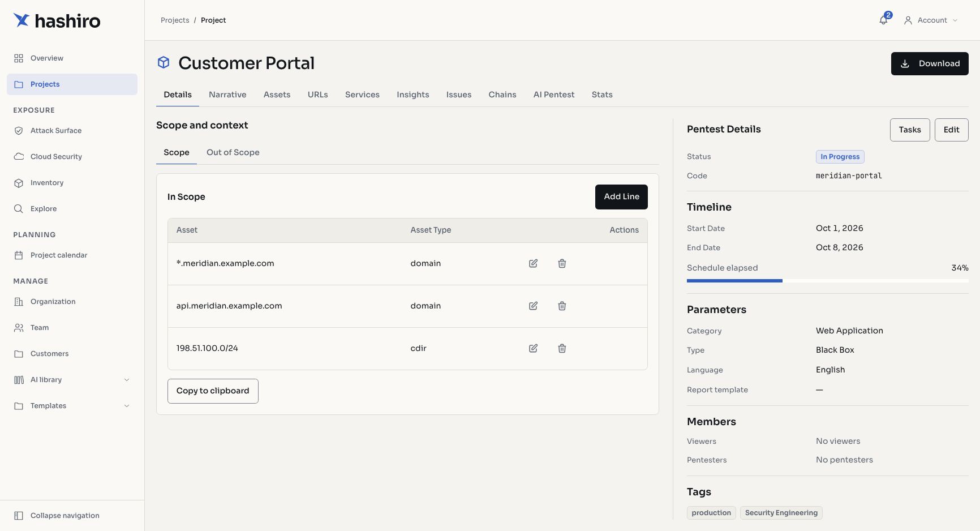The width and height of the screenshot is (980, 531).
Task: Click the Security Engineering tag
Action: tap(781, 513)
